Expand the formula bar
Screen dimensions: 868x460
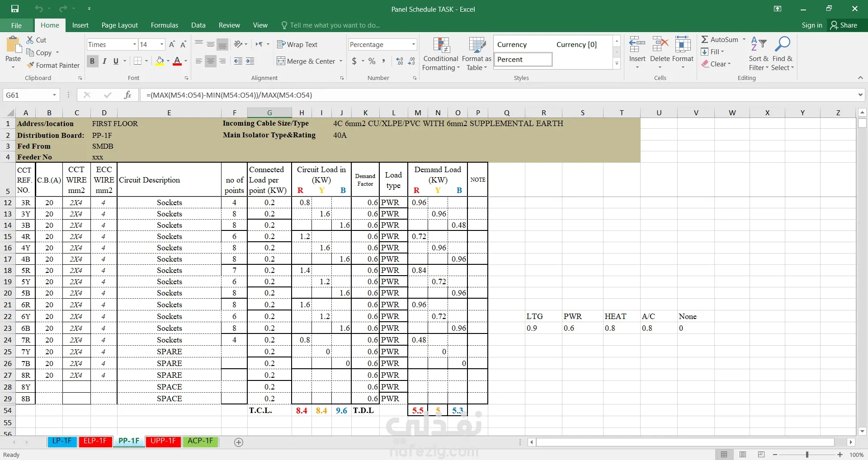[860, 95]
